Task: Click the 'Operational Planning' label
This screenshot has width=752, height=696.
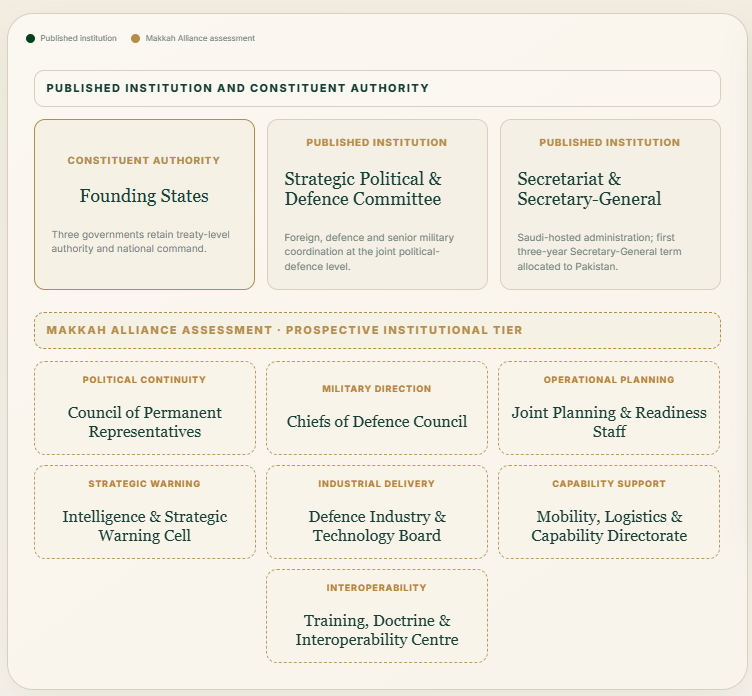Action: pos(609,380)
